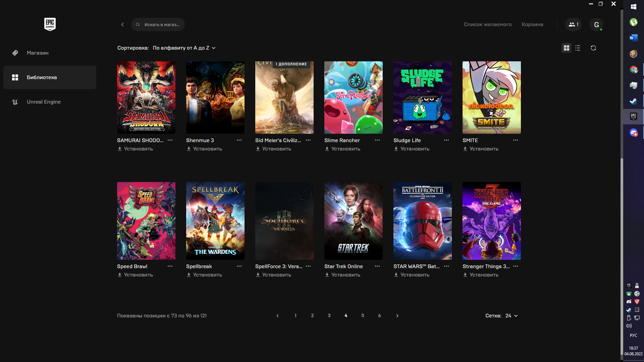Open the Корзина cart
This screenshot has width=644, height=362.
532,24
